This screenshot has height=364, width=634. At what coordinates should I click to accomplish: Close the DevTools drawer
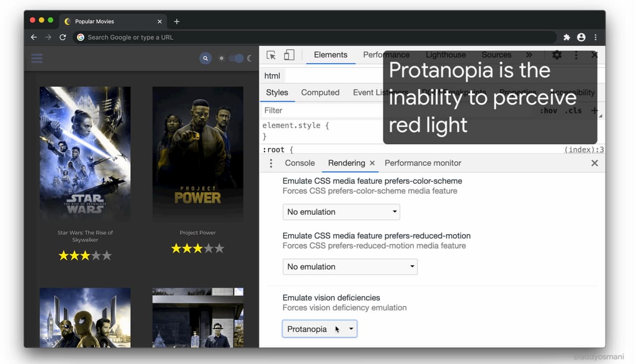pos(594,163)
